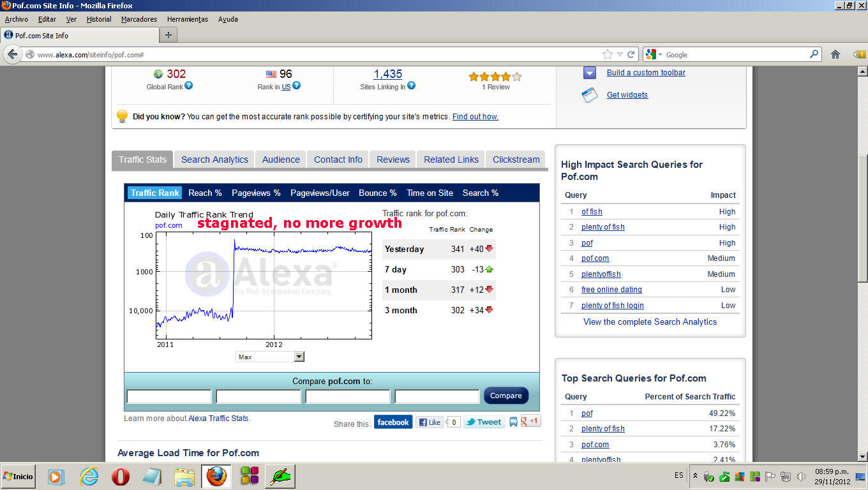Click the ES language indicator in taskbar

(x=678, y=475)
